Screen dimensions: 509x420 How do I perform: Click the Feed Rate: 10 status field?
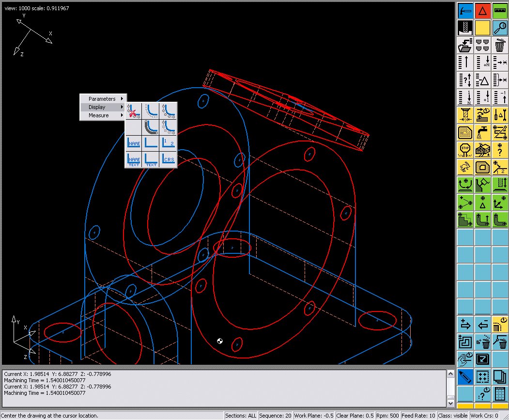coord(418,416)
